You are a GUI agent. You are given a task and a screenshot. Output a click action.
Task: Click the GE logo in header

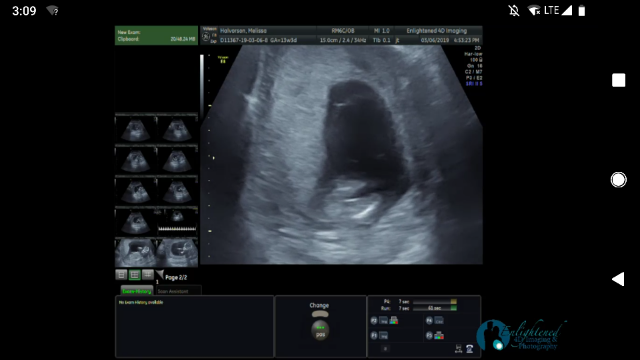206,37
